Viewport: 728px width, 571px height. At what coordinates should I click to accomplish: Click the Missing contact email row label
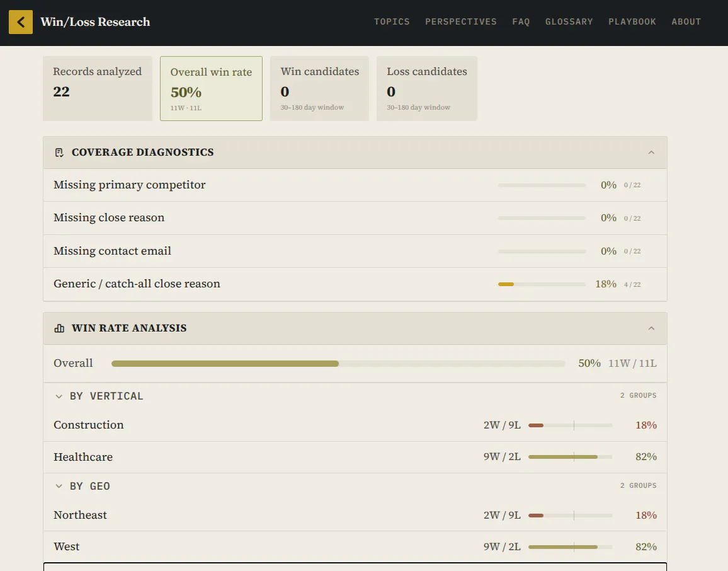pos(112,251)
